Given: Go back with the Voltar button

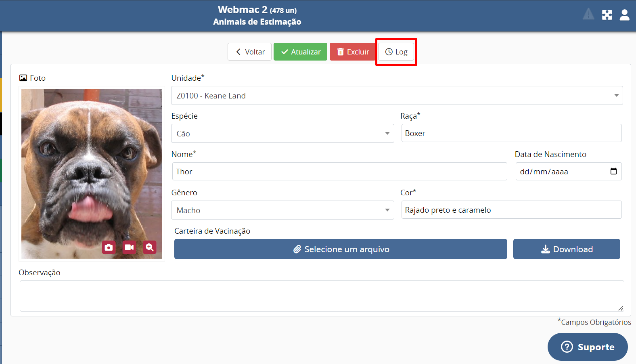Looking at the screenshot, I should pyautogui.click(x=249, y=52).
